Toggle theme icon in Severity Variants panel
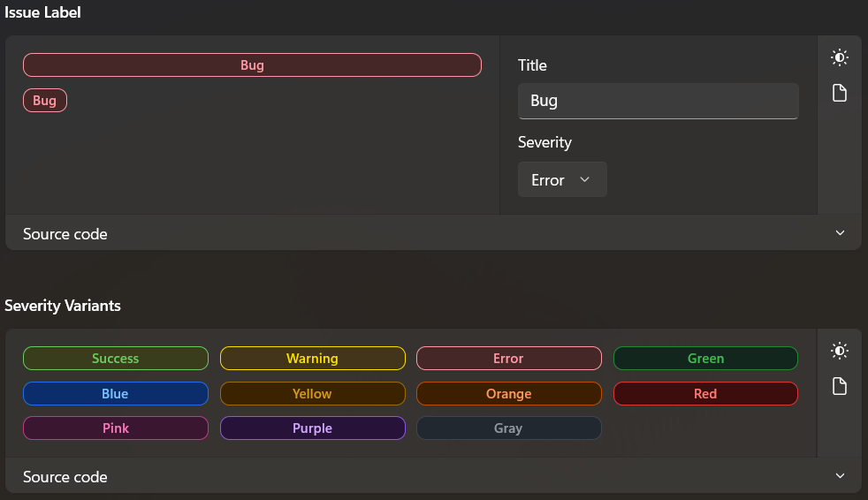Image resolution: width=868 pixels, height=500 pixels. pos(839,351)
